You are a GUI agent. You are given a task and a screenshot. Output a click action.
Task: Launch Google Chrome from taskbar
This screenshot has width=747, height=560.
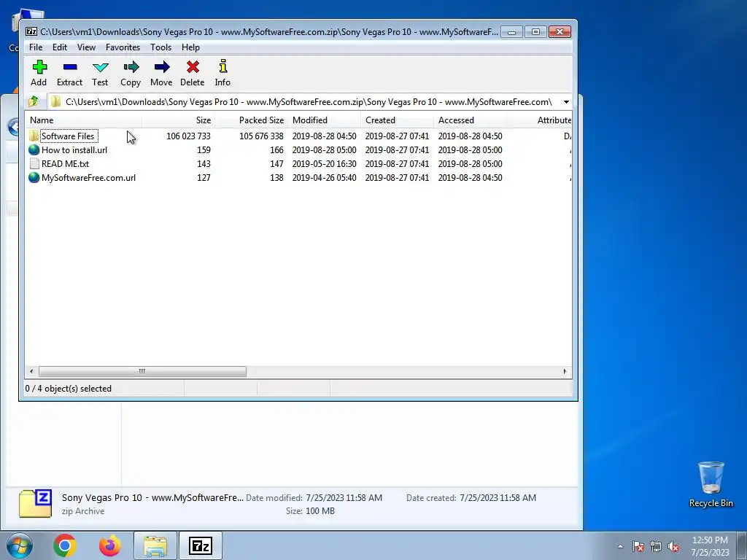[65, 545]
